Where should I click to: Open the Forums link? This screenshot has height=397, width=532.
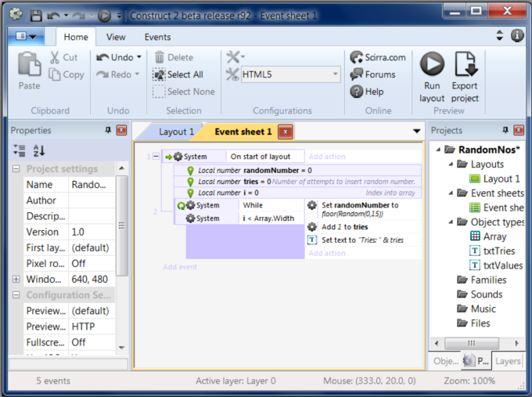[372, 74]
